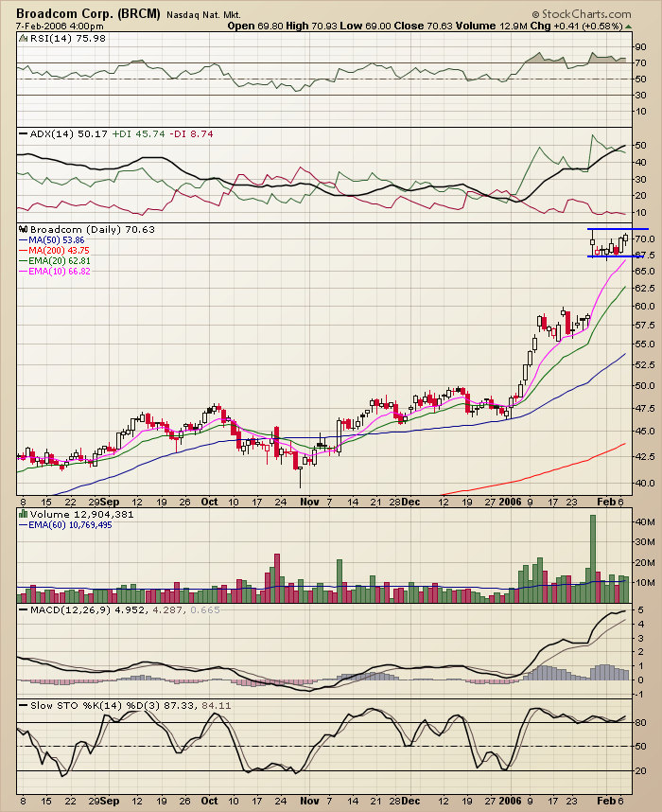Click the MACD histogram value 0.665

pos(205,610)
